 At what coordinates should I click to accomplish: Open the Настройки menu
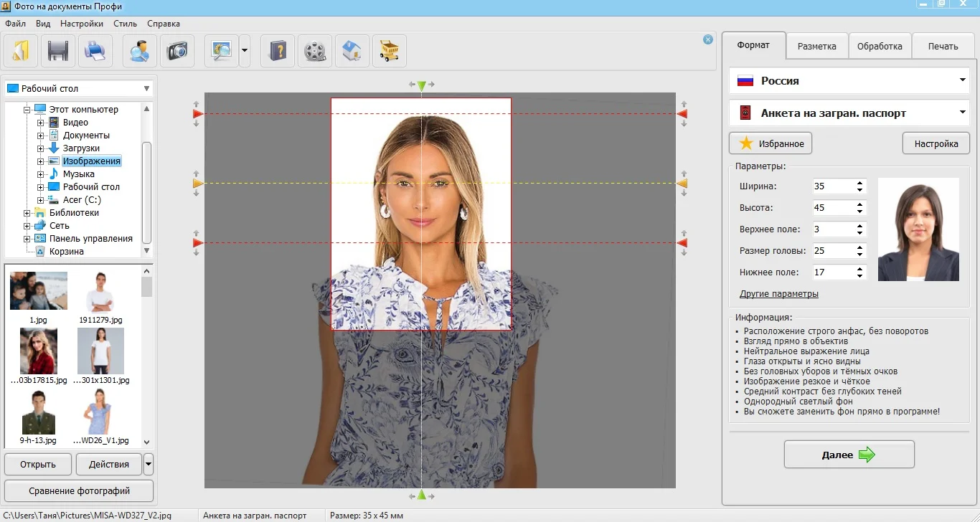coord(82,24)
